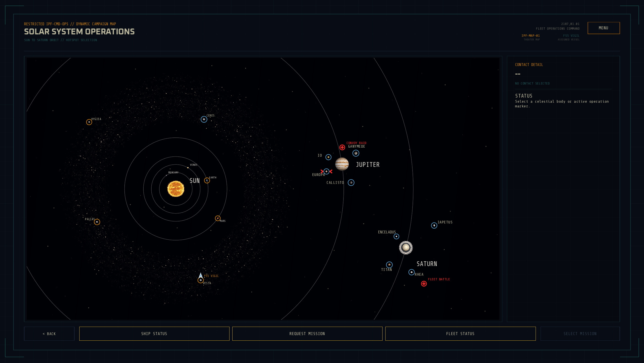Click the CONTACT DETAIL heading
The width and height of the screenshot is (644, 363).
[x=529, y=65]
